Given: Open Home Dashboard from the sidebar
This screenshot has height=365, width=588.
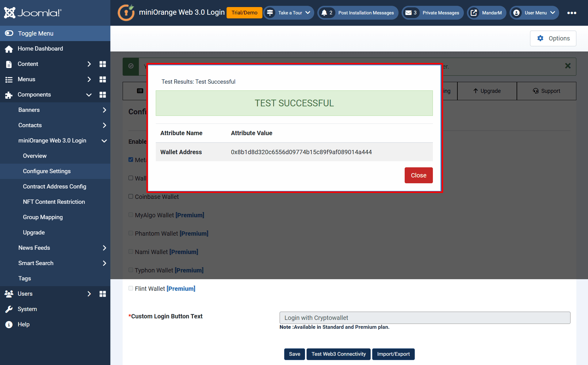Looking at the screenshot, I should pyautogui.click(x=40, y=48).
